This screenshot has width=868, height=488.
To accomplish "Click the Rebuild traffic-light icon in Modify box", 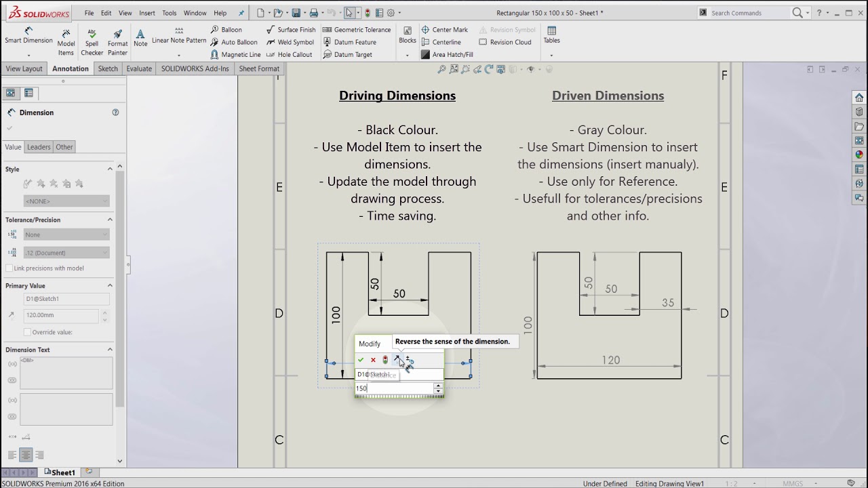I will point(385,360).
